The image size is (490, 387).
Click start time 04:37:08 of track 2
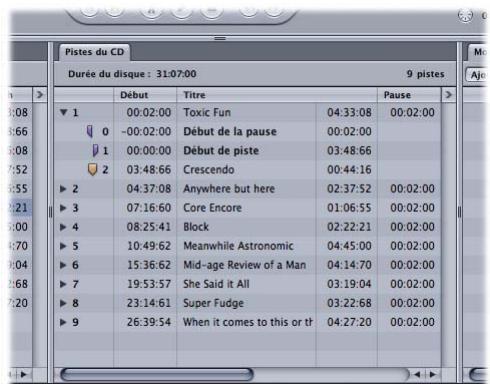coord(149,189)
